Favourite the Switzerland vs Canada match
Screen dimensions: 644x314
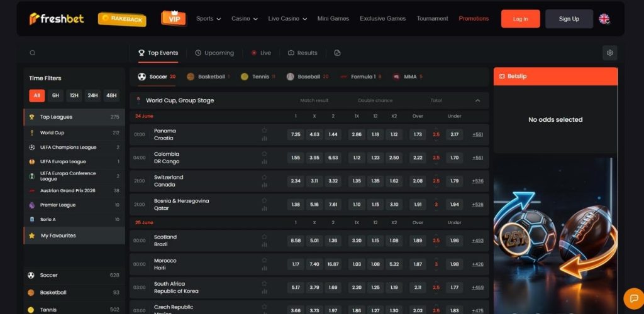[264, 177]
